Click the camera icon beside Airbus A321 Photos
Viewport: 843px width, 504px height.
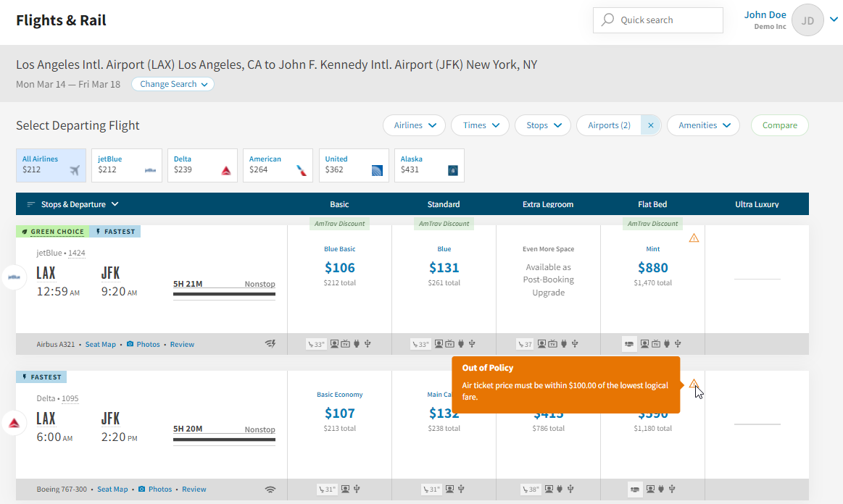(130, 344)
